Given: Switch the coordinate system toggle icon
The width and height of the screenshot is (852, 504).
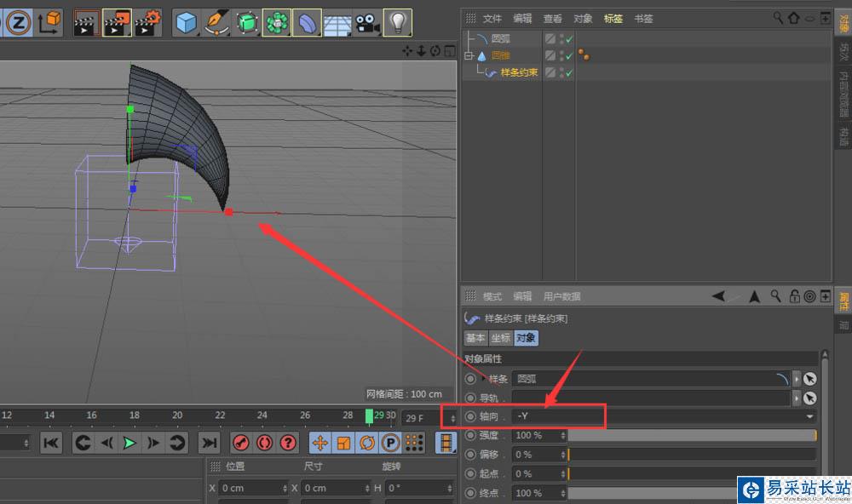Looking at the screenshot, I should (49, 23).
